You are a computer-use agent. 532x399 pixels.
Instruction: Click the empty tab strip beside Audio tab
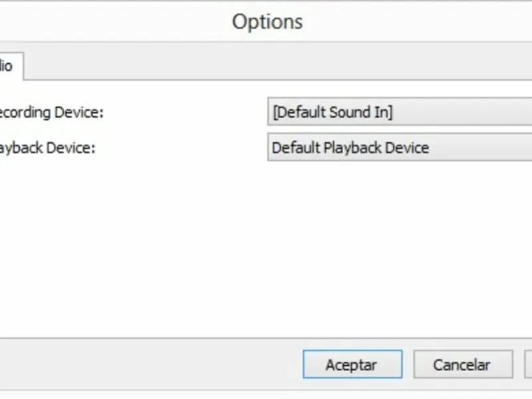266,66
